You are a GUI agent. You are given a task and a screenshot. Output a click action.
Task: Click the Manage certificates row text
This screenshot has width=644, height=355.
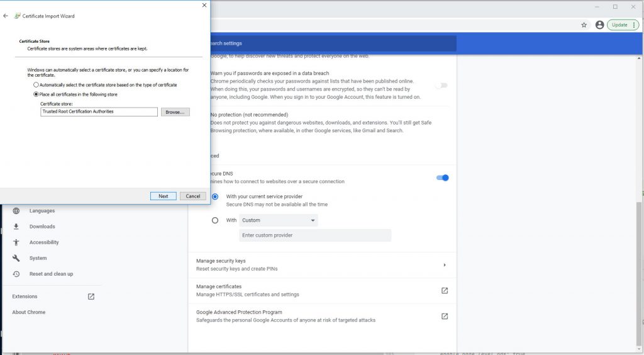248,291
